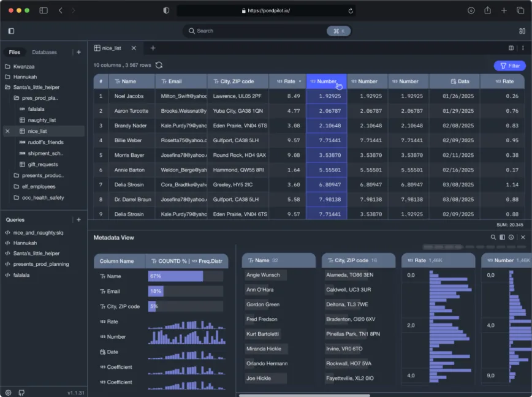Toggle the app's left sidebar panel icon
The width and height of the screenshot is (532, 397).
[11, 31]
